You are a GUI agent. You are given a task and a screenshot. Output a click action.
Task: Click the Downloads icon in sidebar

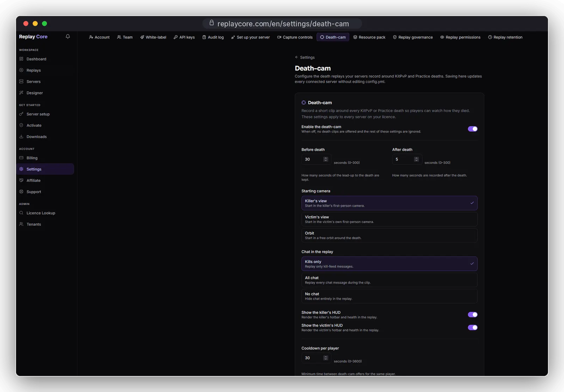21,136
